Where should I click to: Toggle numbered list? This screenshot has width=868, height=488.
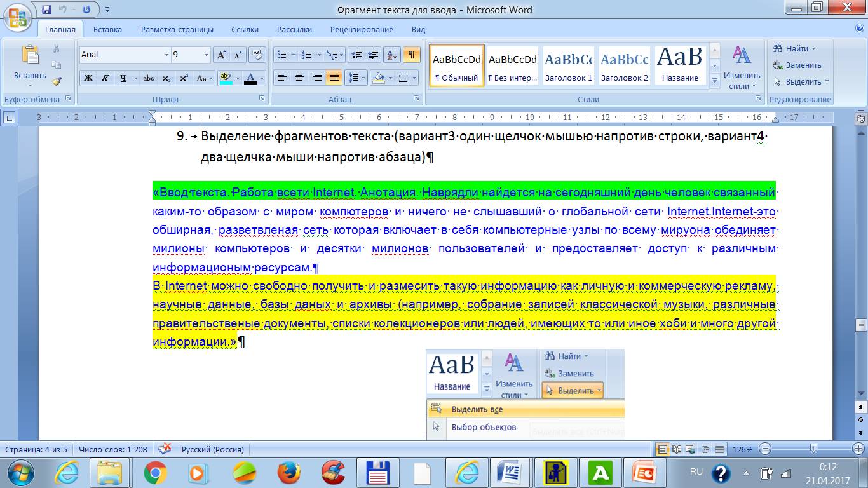(306, 55)
